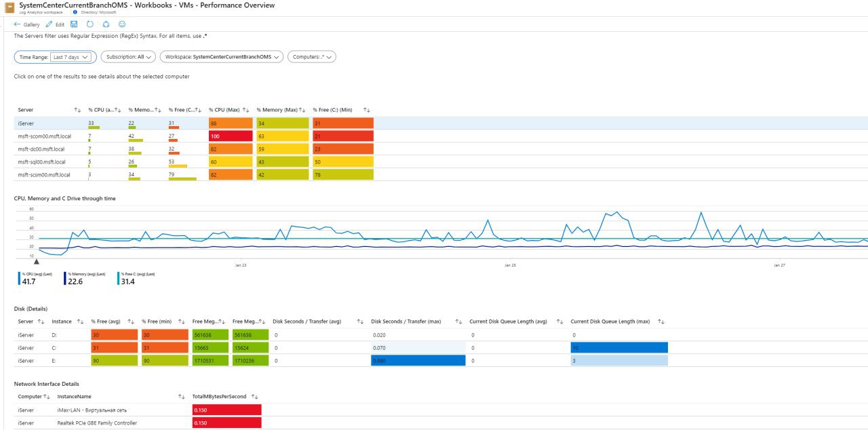Click the % CPU (avg) legend value 41.7
This screenshot has width=868, height=430.
[28, 281]
